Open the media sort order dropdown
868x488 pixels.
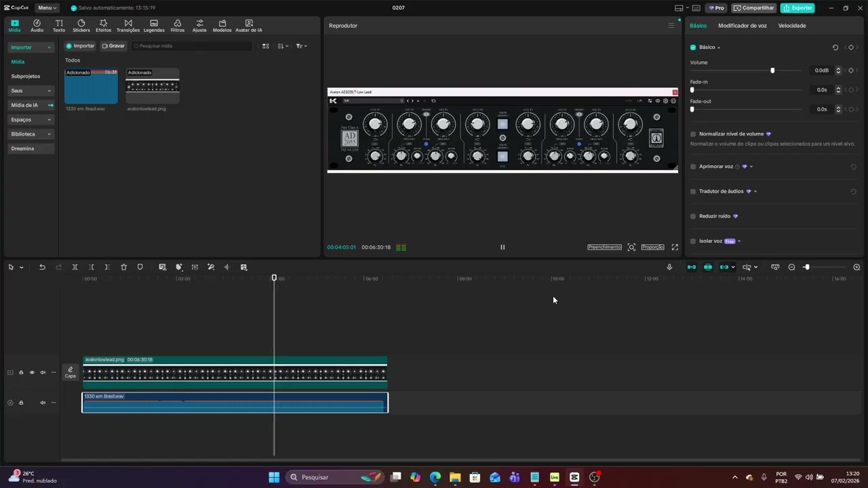[x=283, y=46]
